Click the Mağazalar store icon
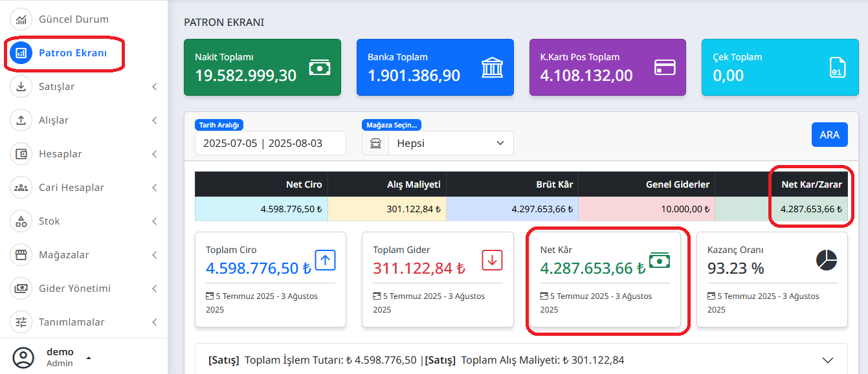The width and height of the screenshot is (868, 374). (x=21, y=254)
